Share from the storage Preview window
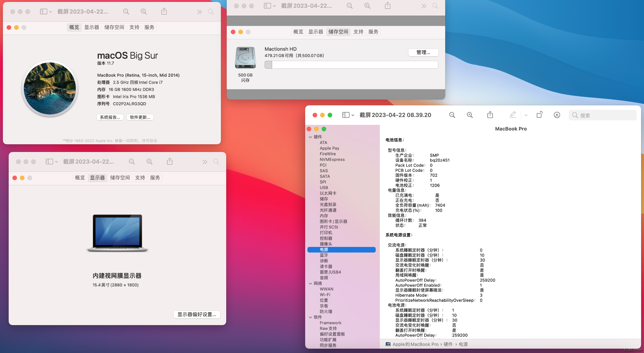 click(x=387, y=6)
